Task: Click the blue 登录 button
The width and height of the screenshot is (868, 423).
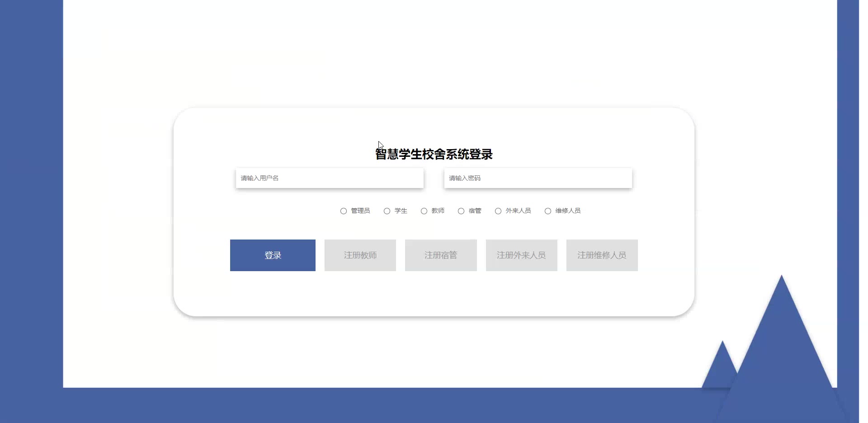Action: (273, 255)
